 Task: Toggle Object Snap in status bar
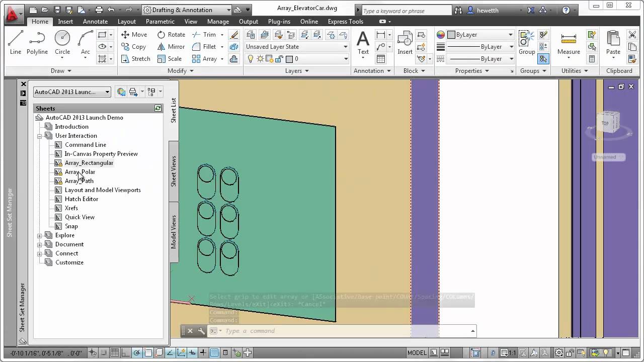(147, 352)
